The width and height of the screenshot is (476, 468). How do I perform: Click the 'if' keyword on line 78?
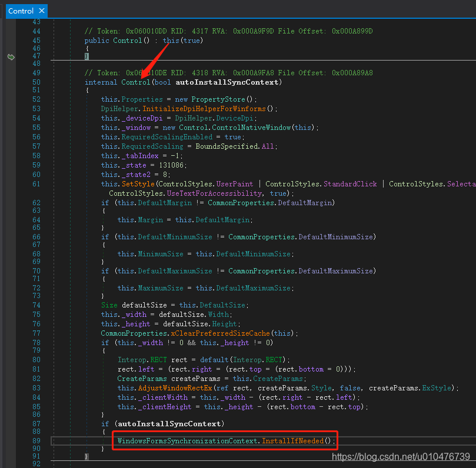(x=105, y=343)
